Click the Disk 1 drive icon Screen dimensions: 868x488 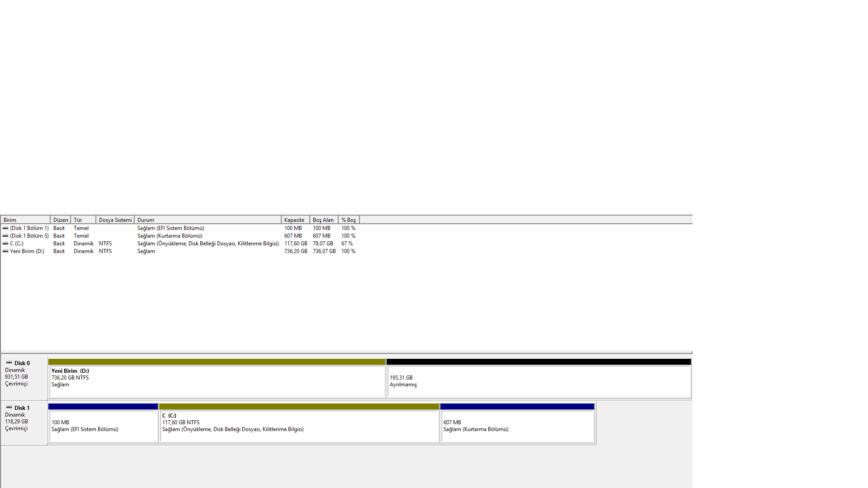pyautogui.click(x=9, y=408)
